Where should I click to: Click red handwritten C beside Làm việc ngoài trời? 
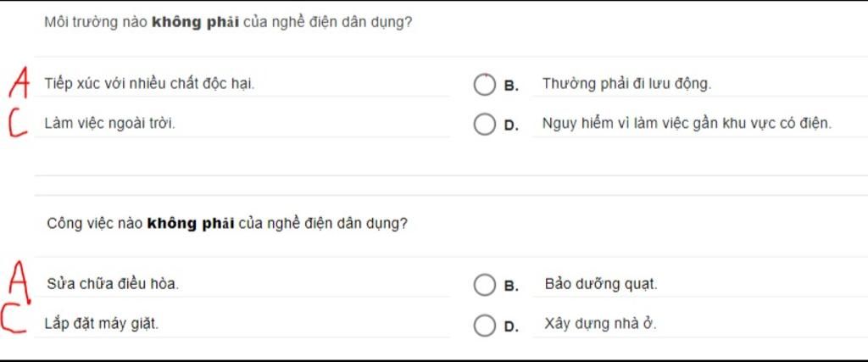coord(17,125)
